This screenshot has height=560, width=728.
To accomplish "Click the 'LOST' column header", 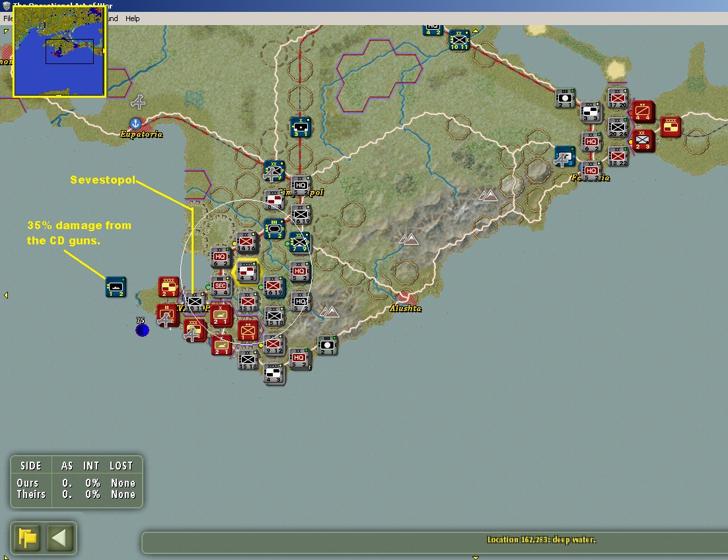I will tap(121, 466).
